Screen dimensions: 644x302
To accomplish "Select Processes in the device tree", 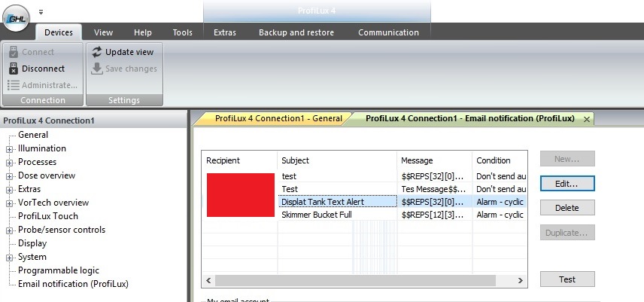I will point(37,162).
